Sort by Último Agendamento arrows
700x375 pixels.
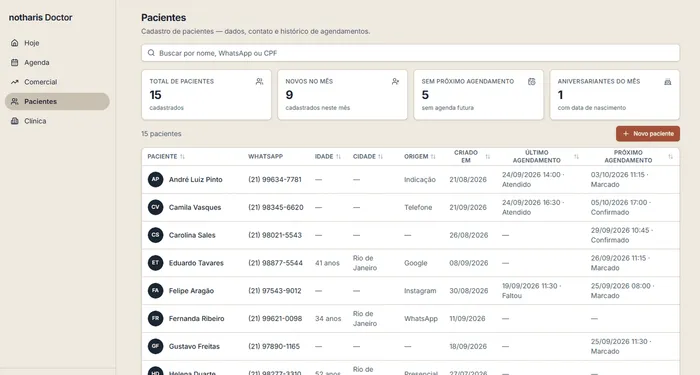[x=576, y=157]
